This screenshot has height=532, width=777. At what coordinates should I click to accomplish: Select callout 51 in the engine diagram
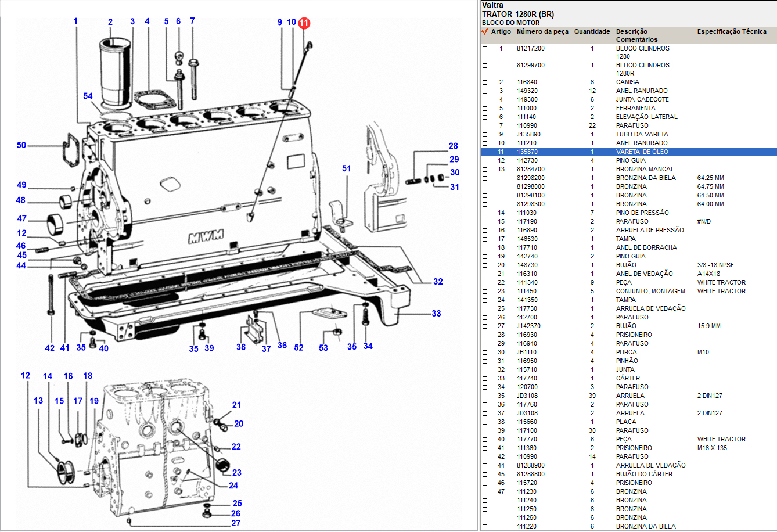tap(347, 169)
